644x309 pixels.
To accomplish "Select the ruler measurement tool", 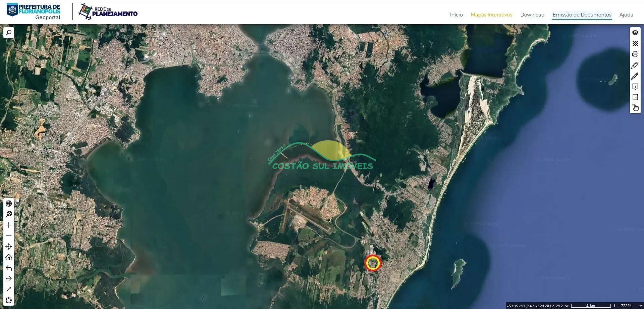I will 635,65.
